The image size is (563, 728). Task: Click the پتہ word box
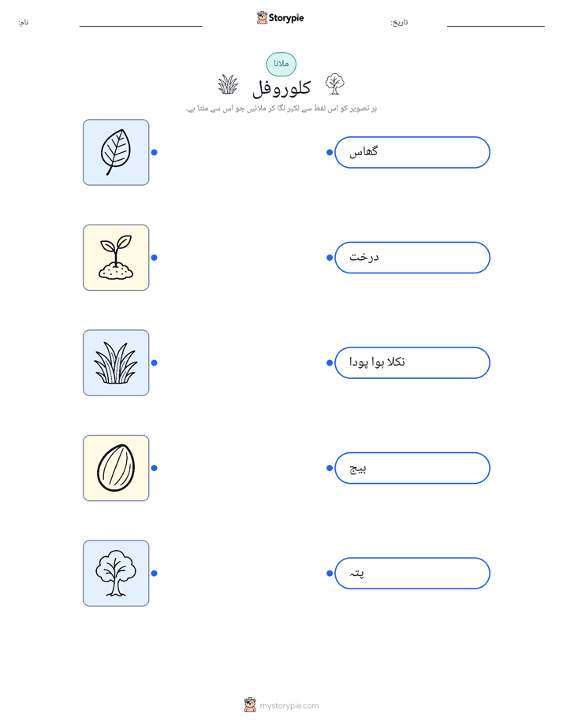pyautogui.click(x=412, y=574)
